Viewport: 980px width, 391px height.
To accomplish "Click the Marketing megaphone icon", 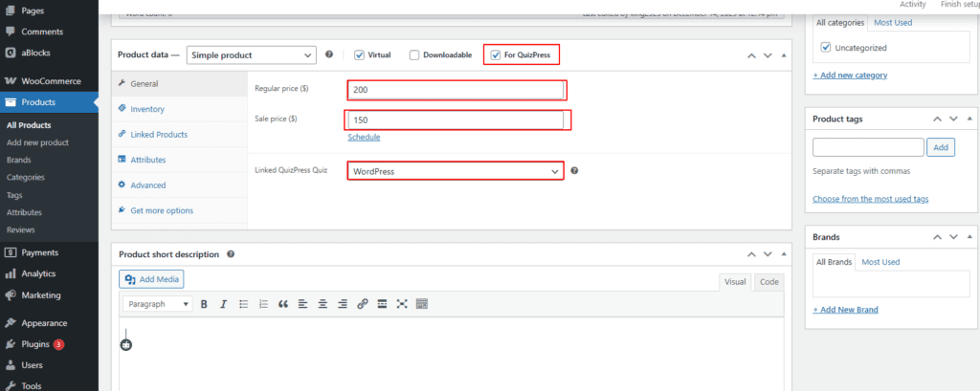I will tap(10, 294).
